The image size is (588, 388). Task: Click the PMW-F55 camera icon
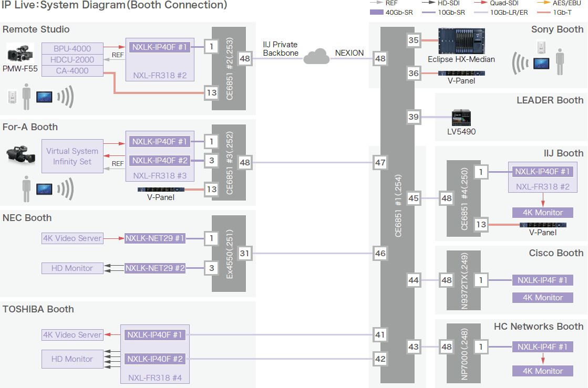coord(20,53)
